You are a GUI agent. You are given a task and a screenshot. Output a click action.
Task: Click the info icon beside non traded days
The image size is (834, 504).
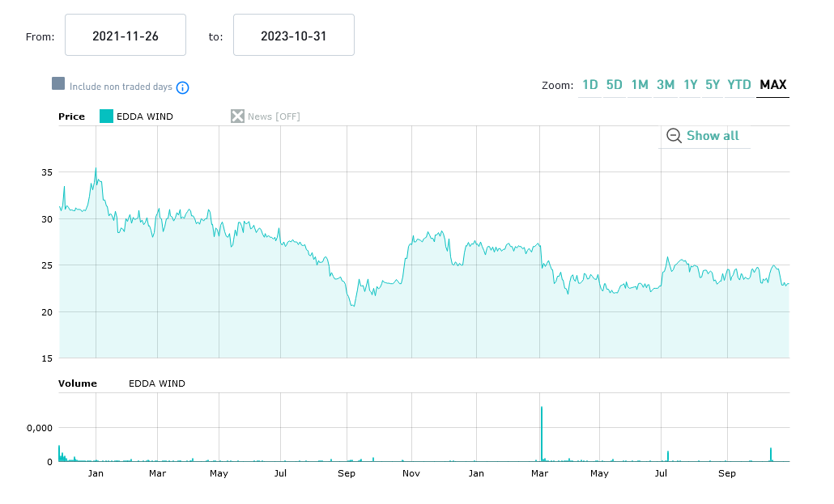tap(183, 87)
